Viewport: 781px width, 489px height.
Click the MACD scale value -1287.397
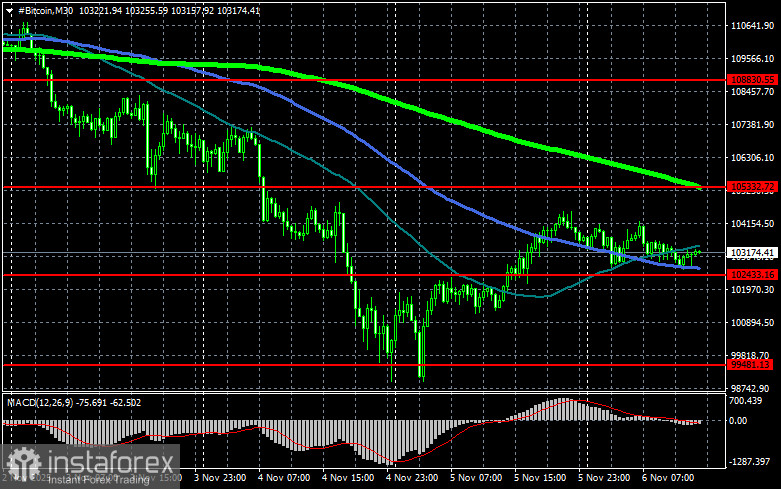click(749, 462)
